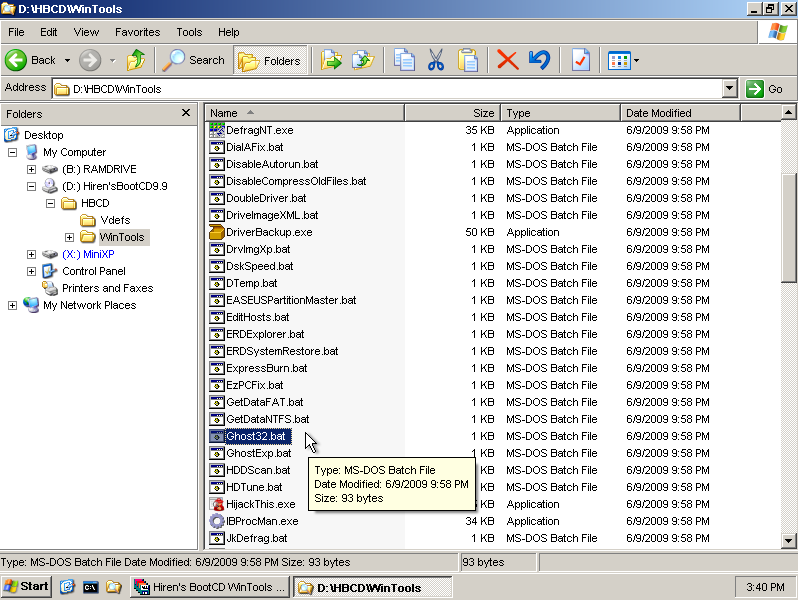The width and height of the screenshot is (798, 600).
Task: Select the ExpressBurn.bat file
Action: click(x=267, y=368)
